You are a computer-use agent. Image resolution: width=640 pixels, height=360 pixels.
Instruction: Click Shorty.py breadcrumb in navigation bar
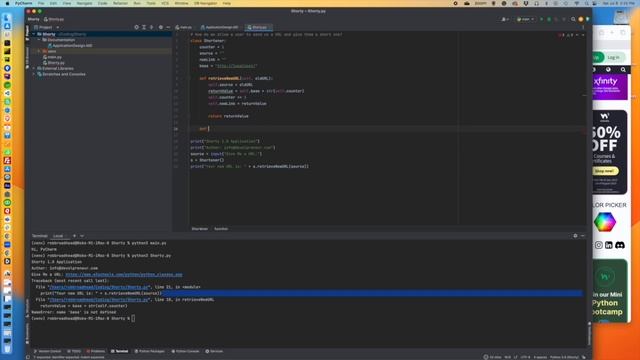[54, 19]
